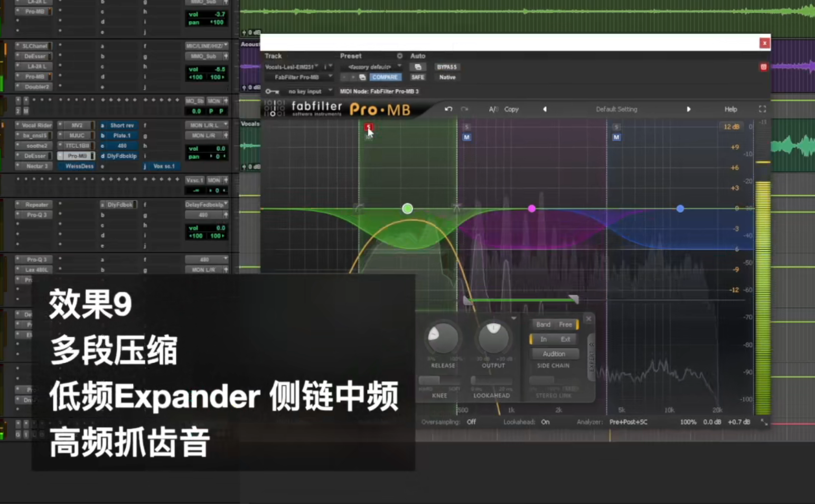This screenshot has height=504, width=815.
Task: Click the COMPARE button
Action: (x=385, y=77)
